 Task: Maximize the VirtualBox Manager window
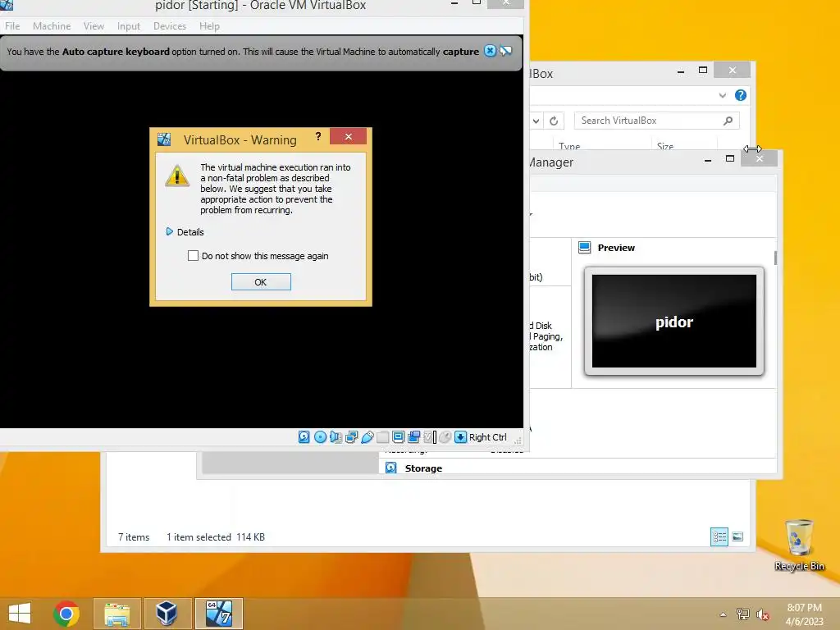coord(729,158)
